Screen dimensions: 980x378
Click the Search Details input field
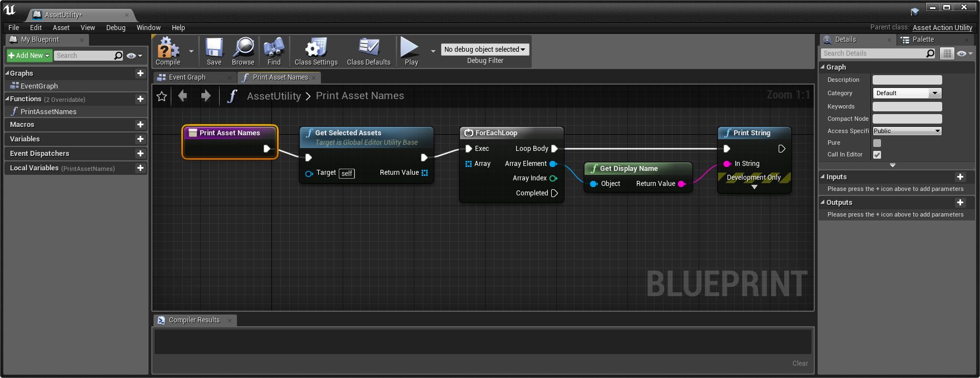click(873, 53)
